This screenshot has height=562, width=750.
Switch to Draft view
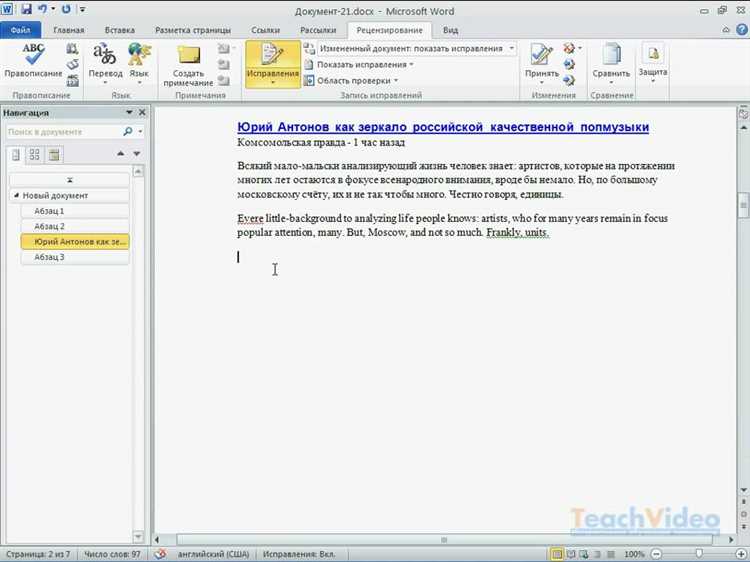(x=611, y=554)
